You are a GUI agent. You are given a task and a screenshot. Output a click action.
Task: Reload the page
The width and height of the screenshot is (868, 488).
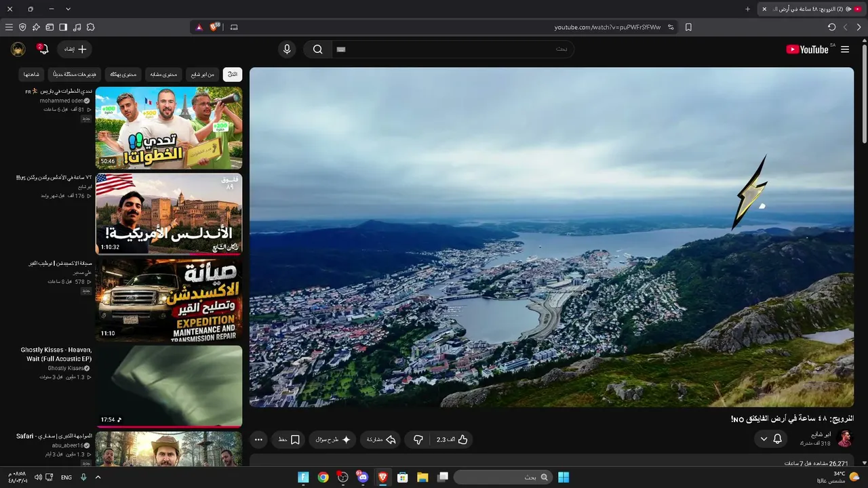coord(831,27)
